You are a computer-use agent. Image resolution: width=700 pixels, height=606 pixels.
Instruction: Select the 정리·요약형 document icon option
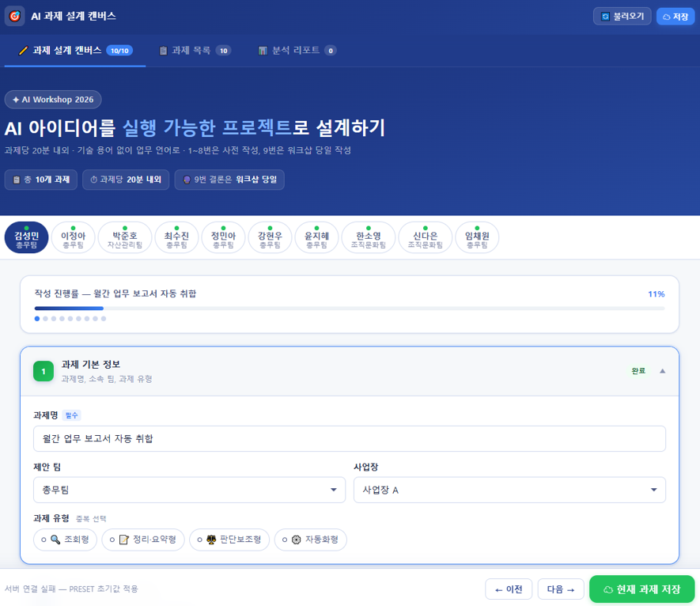pyautogui.click(x=143, y=540)
